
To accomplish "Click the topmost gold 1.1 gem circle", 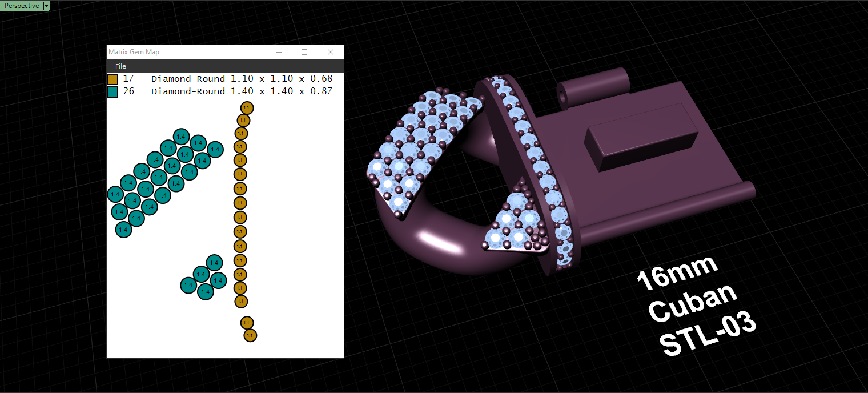I will 247,107.
